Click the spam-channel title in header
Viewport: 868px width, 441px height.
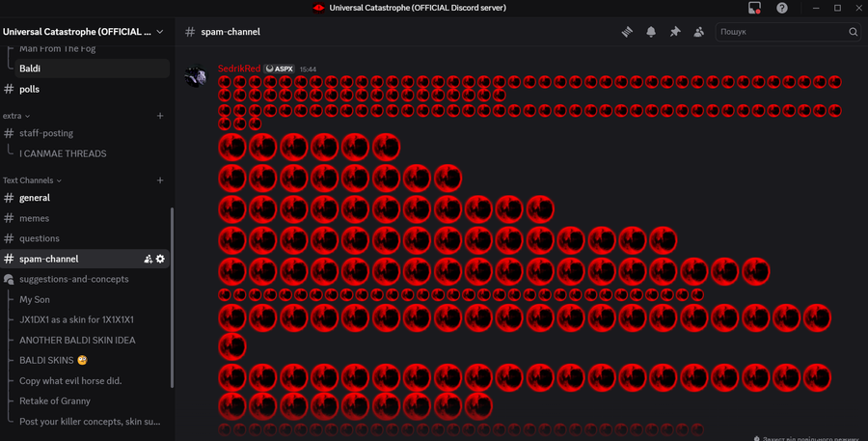[231, 32]
